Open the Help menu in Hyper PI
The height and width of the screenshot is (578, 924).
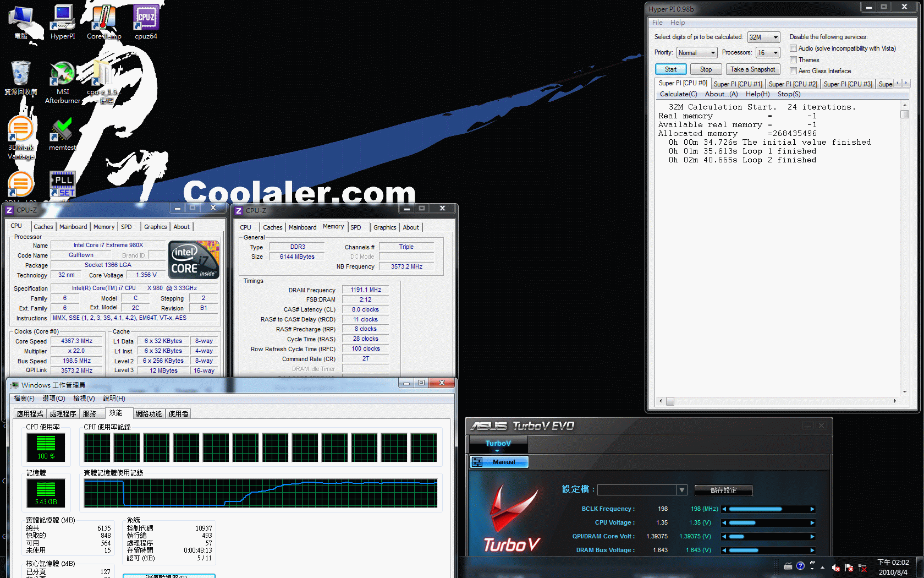click(678, 23)
